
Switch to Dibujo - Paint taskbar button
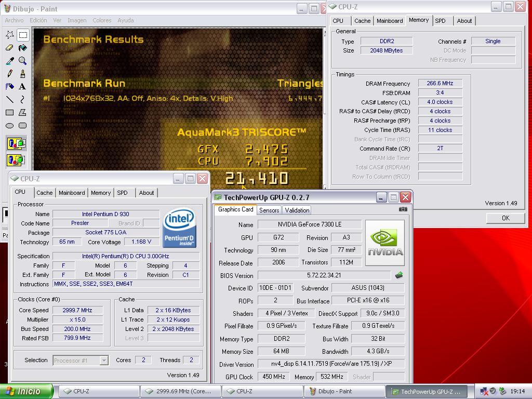(x=343, y=391)
